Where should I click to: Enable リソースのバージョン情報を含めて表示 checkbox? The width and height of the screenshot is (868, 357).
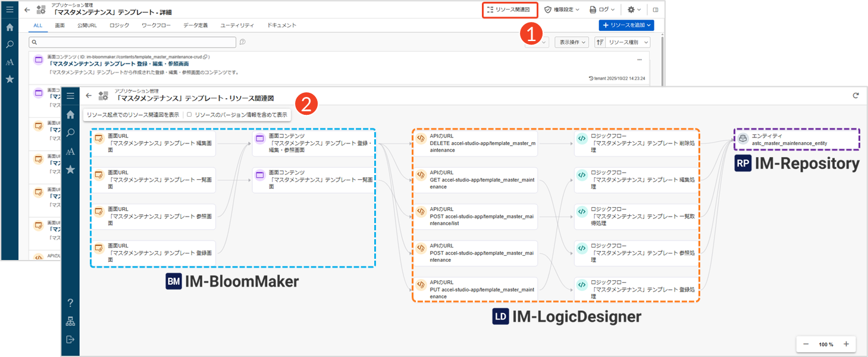click(x=189, y=114)
